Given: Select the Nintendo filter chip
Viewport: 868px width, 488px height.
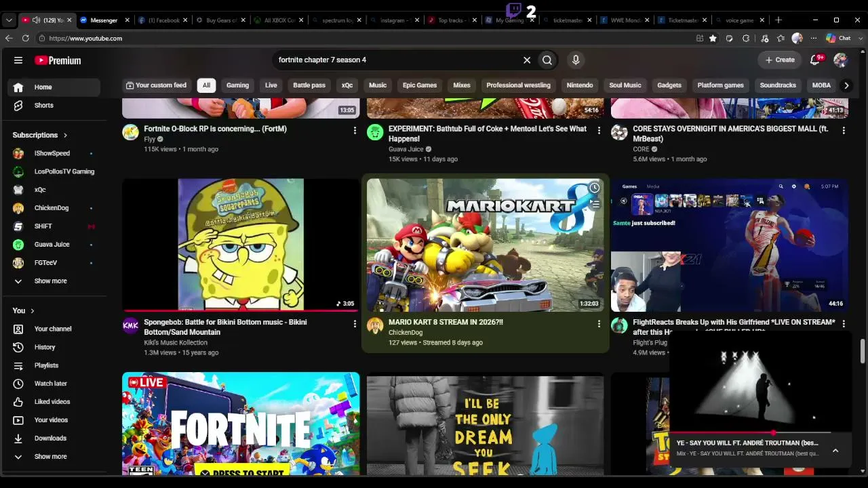Looking at the screenshot, I should coord(580,85).
